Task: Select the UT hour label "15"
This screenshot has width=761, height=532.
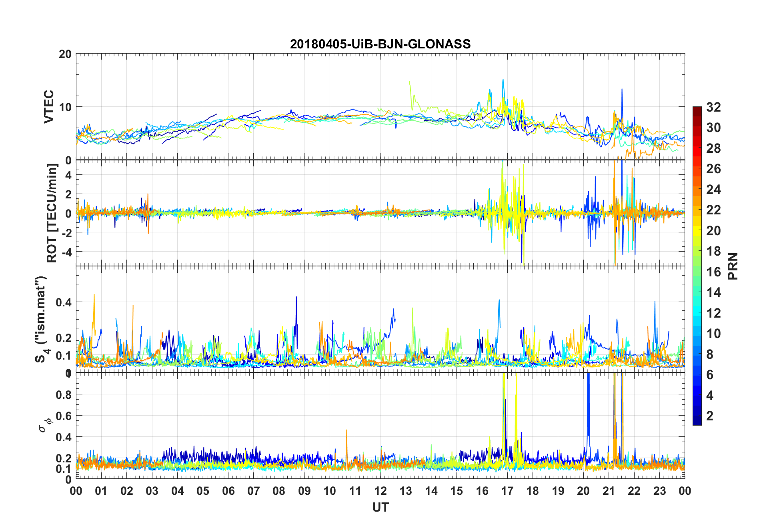Action: 457,491
